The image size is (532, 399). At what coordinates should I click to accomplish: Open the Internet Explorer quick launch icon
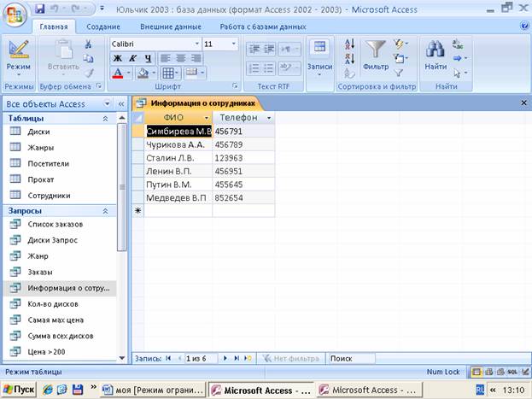coord(48,390)
